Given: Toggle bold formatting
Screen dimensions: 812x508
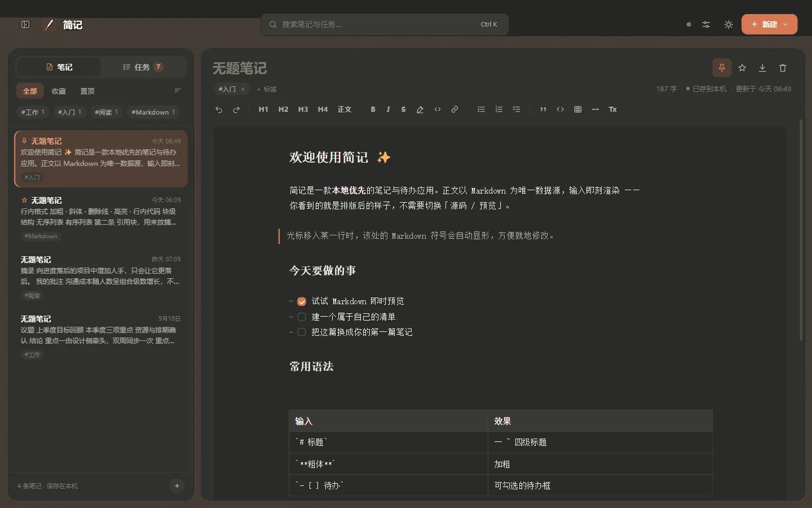Looking at the screenshot, I should tap(373, 110).
